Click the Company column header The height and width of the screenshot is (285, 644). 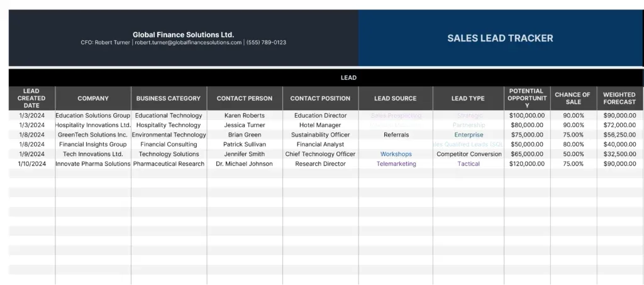pyautogui.click(x=93, y=98)
